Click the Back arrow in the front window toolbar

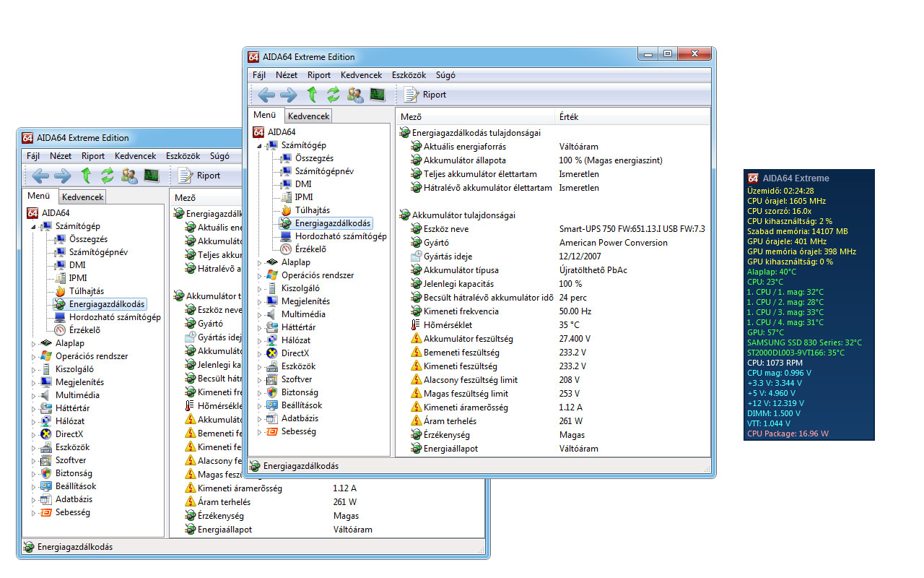coord(266,95)
